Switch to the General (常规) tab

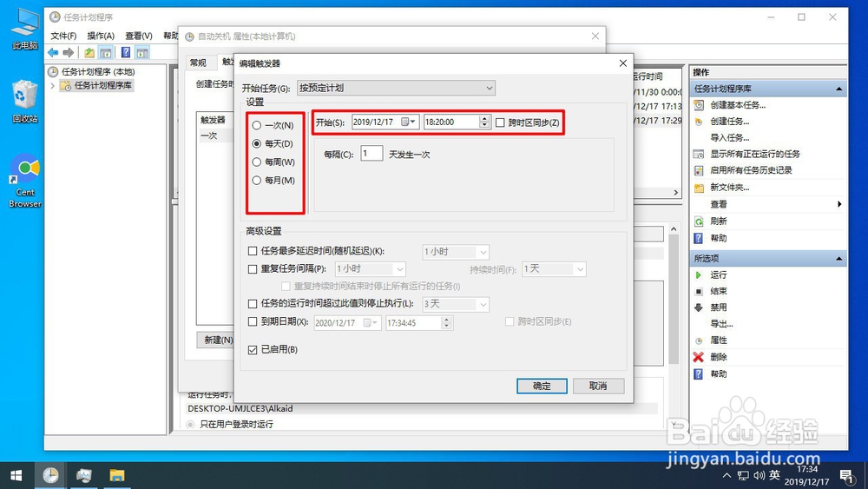(x=198, y=63)
